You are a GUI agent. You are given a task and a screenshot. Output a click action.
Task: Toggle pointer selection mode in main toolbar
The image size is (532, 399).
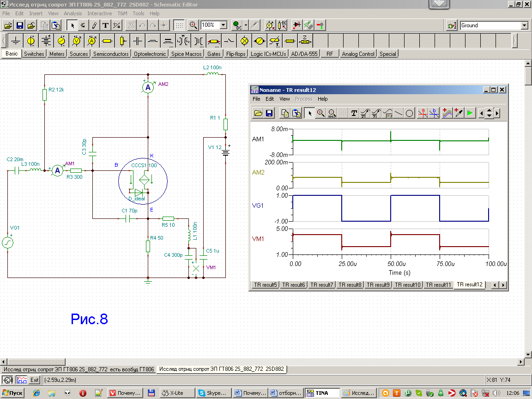[72, 25]
